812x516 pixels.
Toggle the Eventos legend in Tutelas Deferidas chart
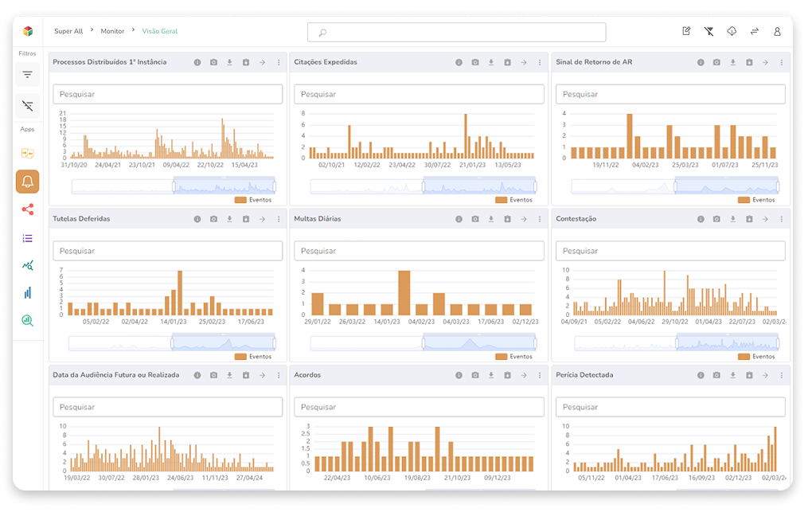pos(253,357)
